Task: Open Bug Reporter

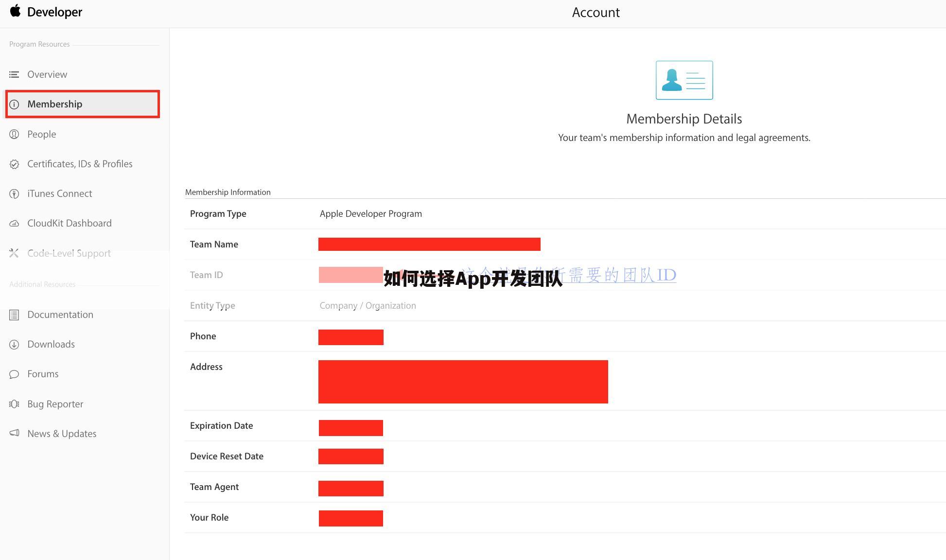Action: 55,404
